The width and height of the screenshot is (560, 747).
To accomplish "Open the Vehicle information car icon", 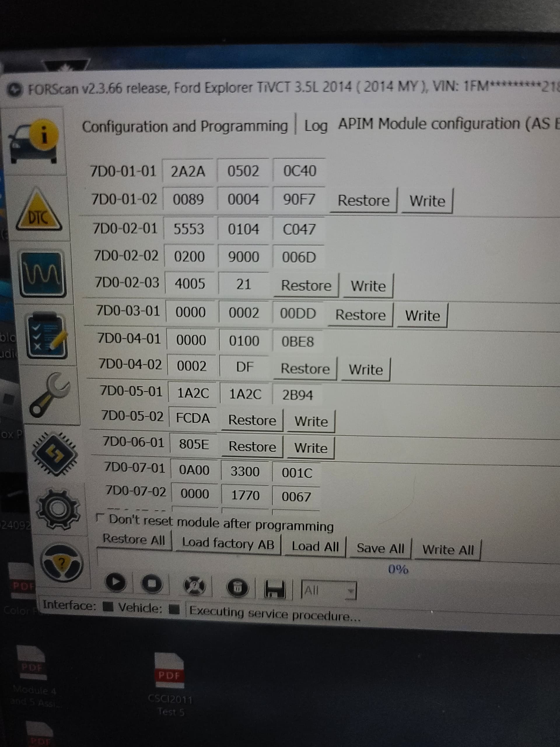I will pos(34,141).
